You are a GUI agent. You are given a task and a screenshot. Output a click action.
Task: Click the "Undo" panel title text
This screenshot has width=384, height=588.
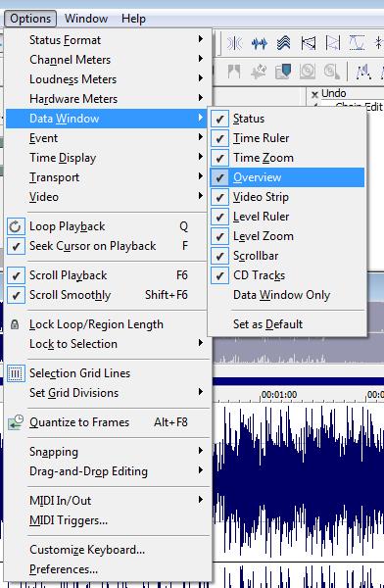pyautogui.click(x=334, y=93)
